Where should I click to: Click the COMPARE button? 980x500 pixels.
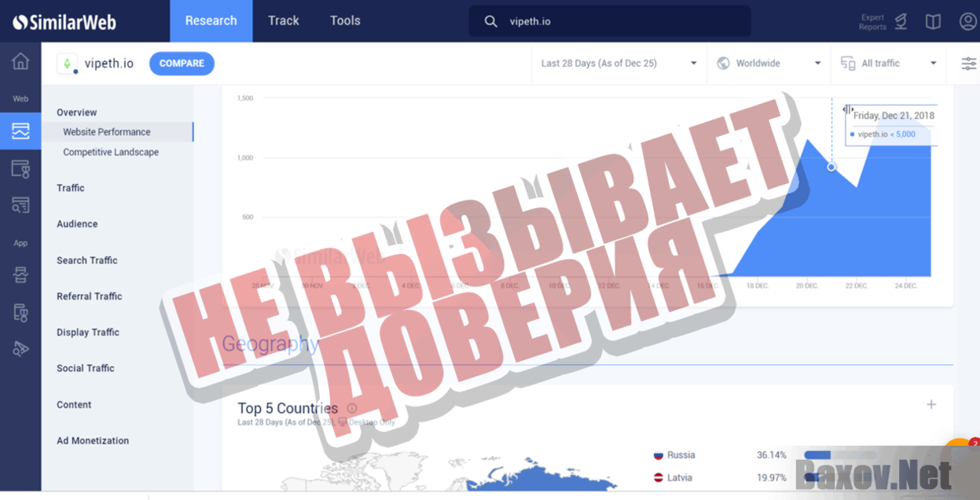pyautogui.click(x=182, y=64)
